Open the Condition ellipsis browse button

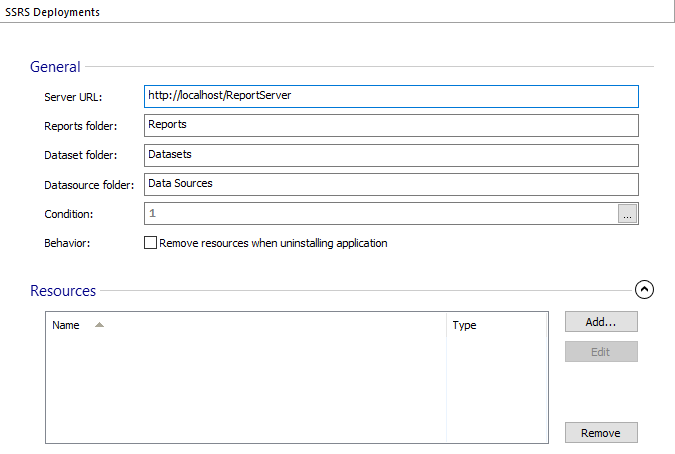(627, 213)
